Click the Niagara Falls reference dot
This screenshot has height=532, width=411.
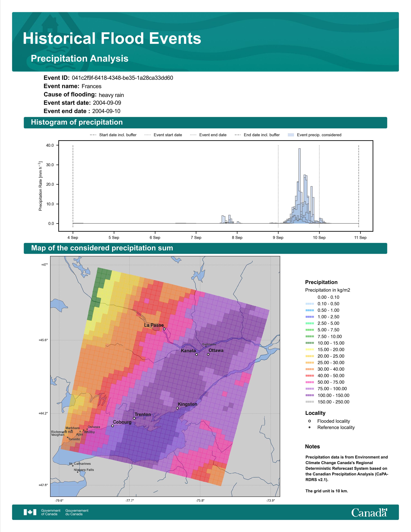(78, 472)
